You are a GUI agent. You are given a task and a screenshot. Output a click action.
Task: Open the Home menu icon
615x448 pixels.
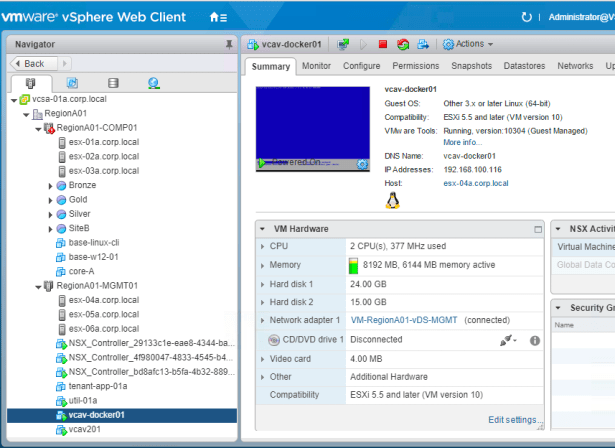coord(218,17)
